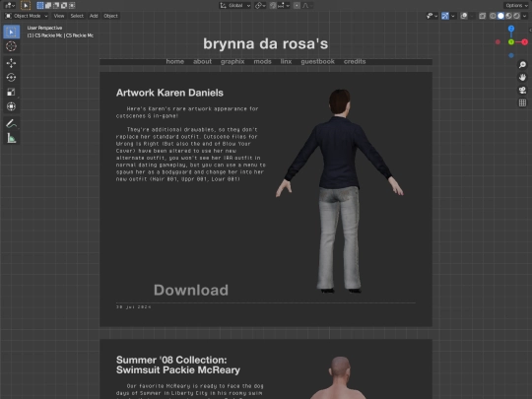The image size is (532, 399).
Task: Open the linx page link
Action: [x=286, y=61]
